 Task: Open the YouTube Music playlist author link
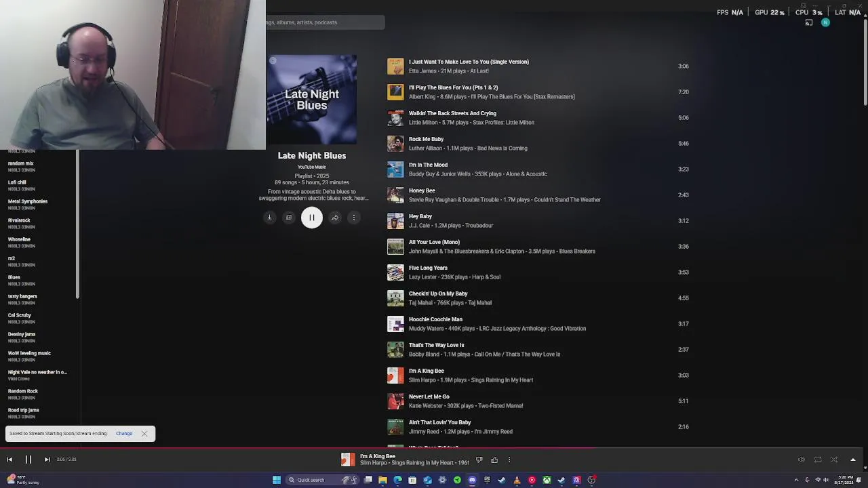tap(312, 167)
